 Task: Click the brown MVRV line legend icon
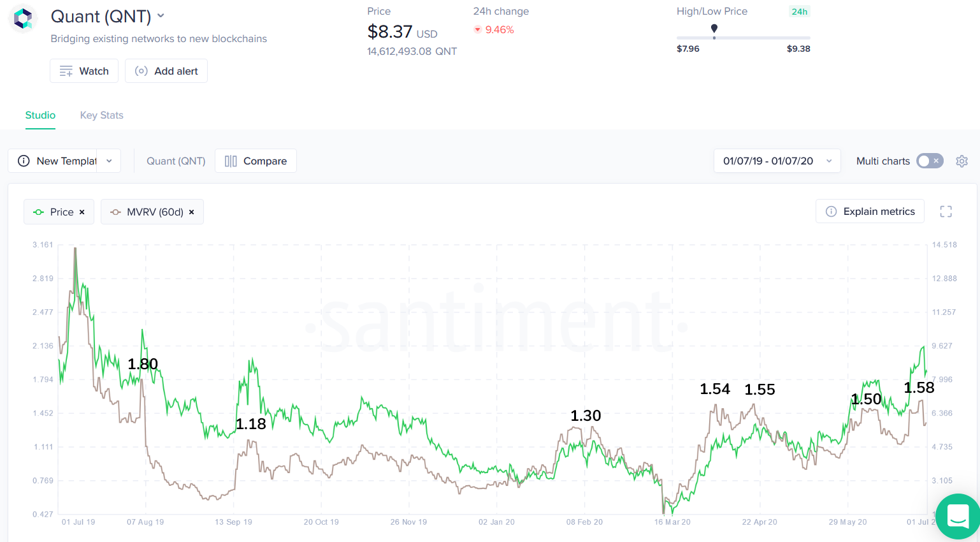click(x=115, y=212)
